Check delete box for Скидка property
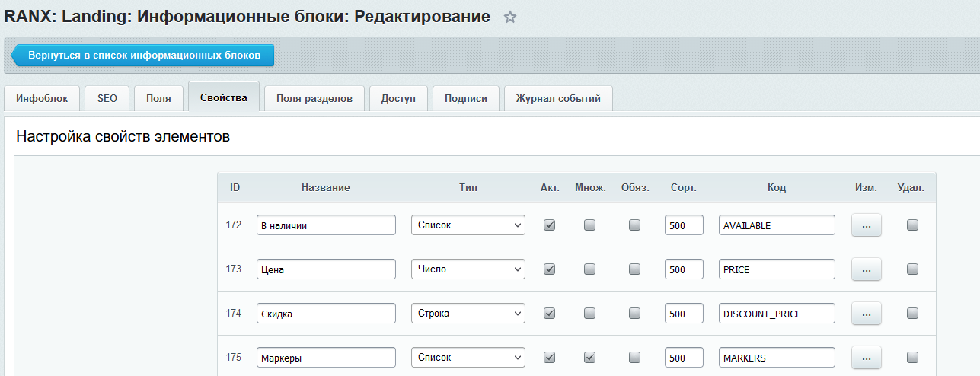 point(912,314)
